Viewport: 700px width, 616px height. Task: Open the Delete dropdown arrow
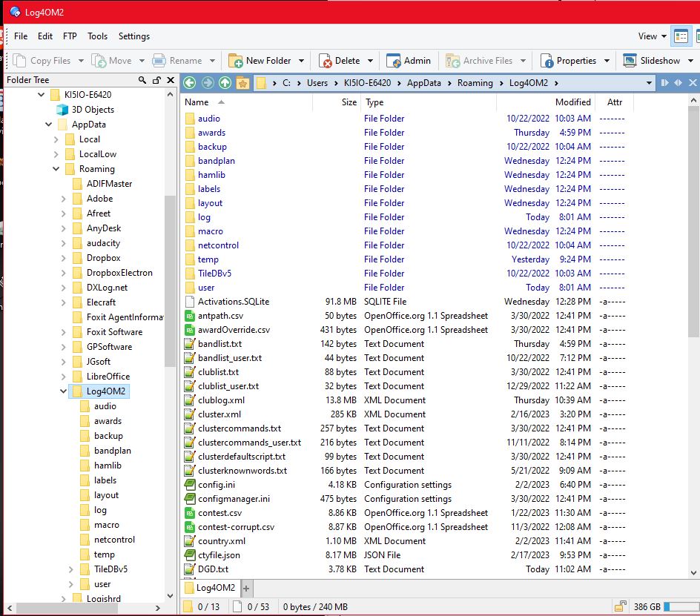pyautogui.click(x=370, y=60)
